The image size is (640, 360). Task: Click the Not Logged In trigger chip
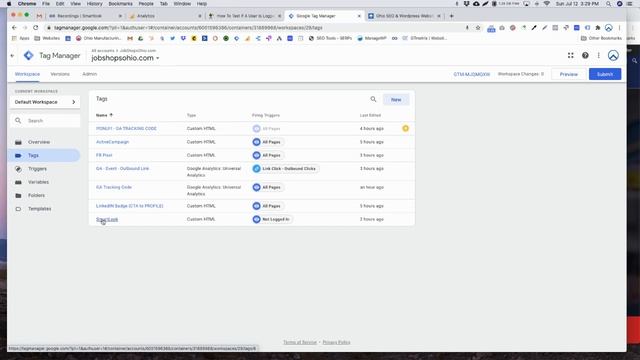tap(273, 219)
